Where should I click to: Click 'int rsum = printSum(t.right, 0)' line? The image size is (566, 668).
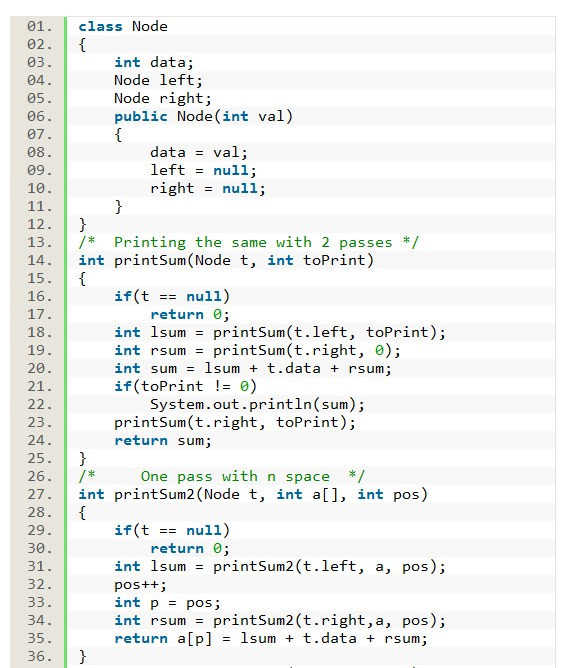pyautogui.click(x=258, y=350)
